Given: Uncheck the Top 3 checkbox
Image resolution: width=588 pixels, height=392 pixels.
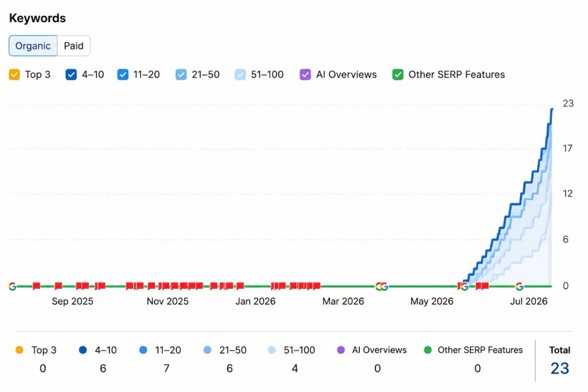Looking at the screenshot, I should click(15, 75).
